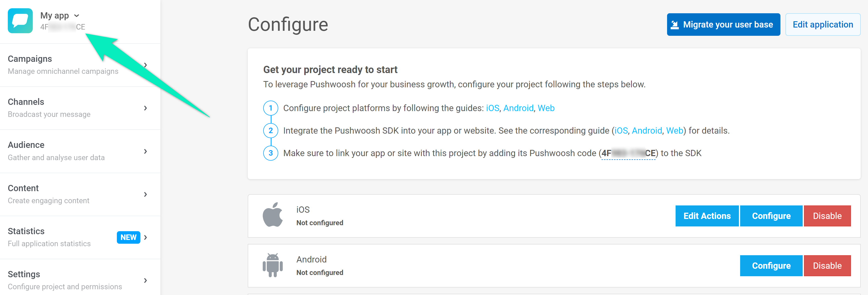Click the Edit application button
The height and width of the screenshot is (295, 868).
pos(822,25)
